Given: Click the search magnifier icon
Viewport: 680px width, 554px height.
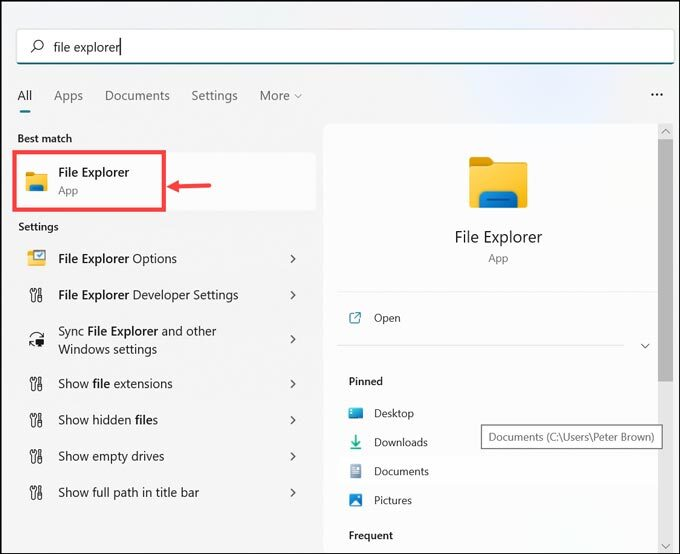Looking at the screenshot, I should [37, 46].
